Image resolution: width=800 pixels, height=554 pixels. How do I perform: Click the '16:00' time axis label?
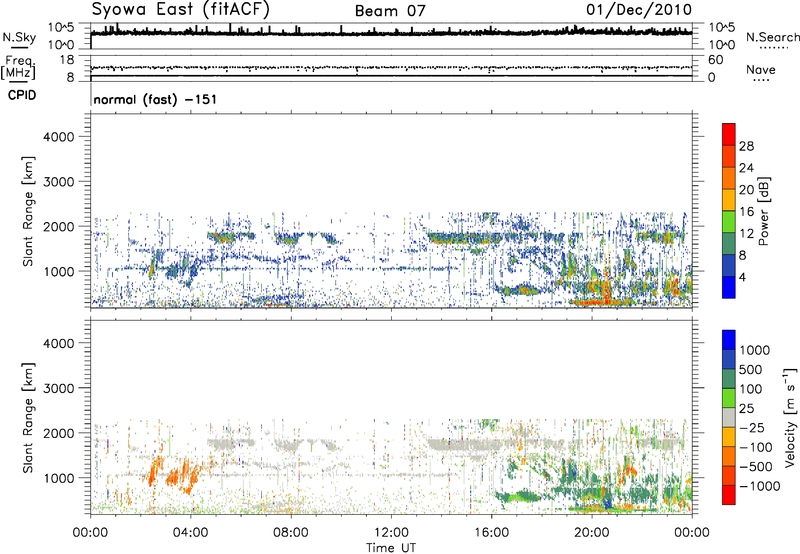point(491,533)
